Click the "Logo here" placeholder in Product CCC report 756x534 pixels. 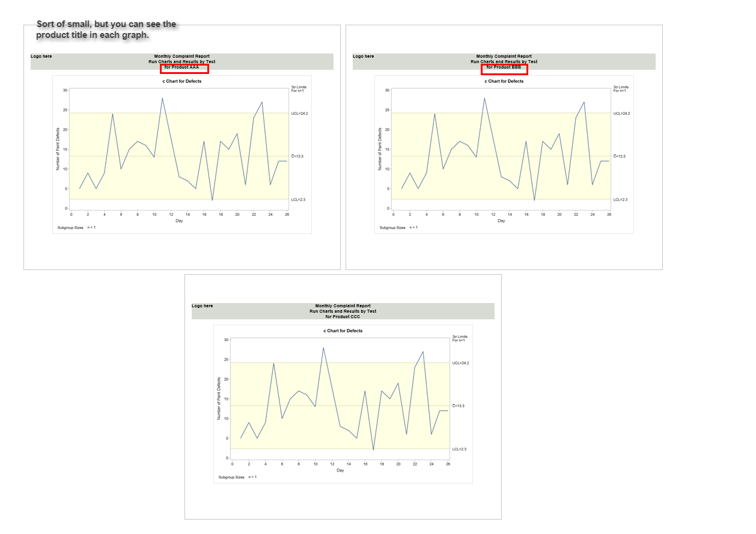(201, 305)
